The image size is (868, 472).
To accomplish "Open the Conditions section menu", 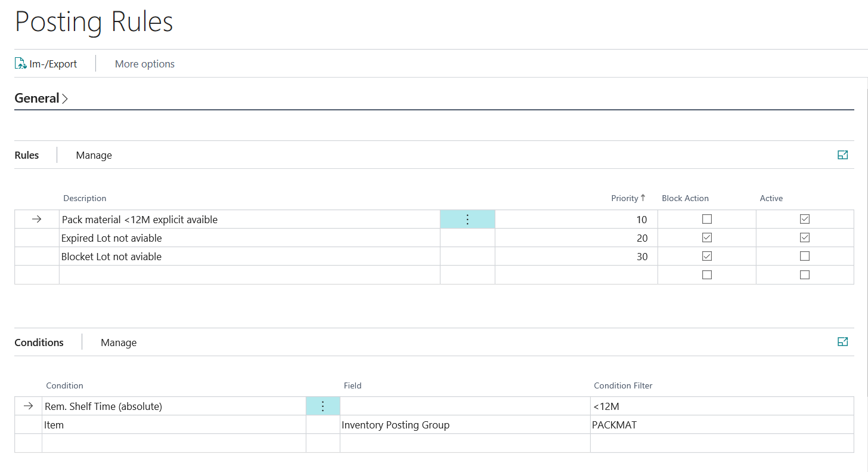I will (39, 343).
